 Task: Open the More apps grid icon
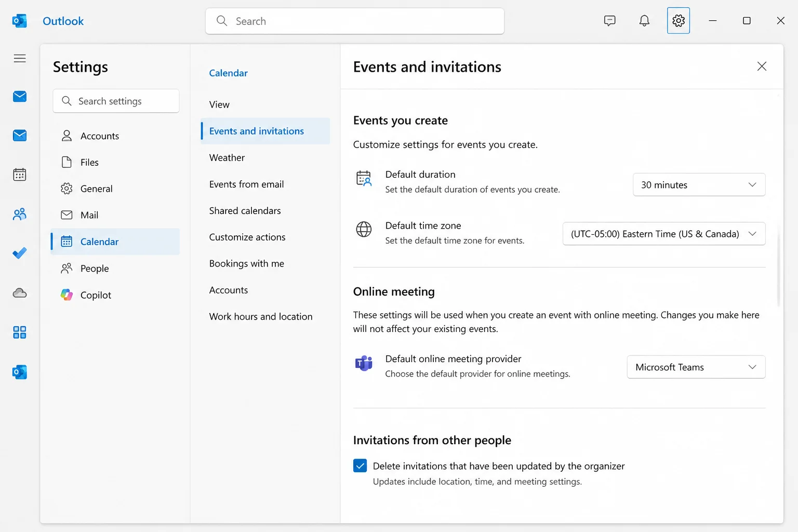pyautogui.click(x=20, y=332)
